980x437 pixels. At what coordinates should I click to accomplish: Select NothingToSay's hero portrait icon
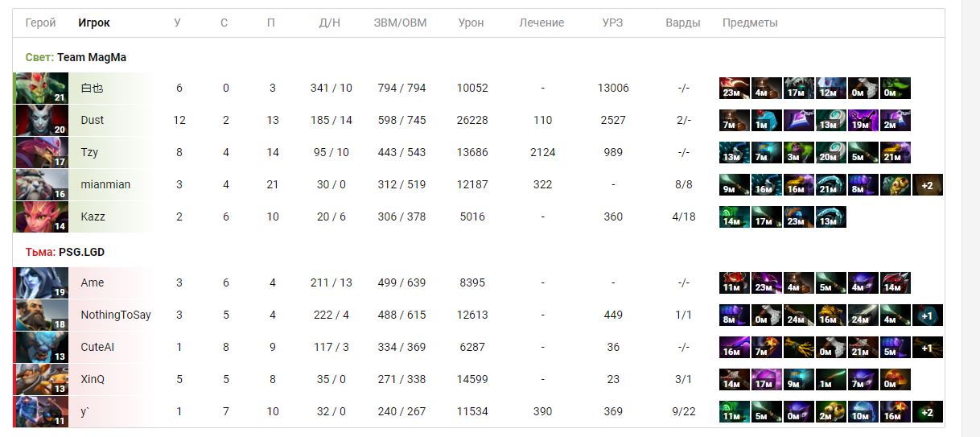pyautogui.click(x=41, y=315)
